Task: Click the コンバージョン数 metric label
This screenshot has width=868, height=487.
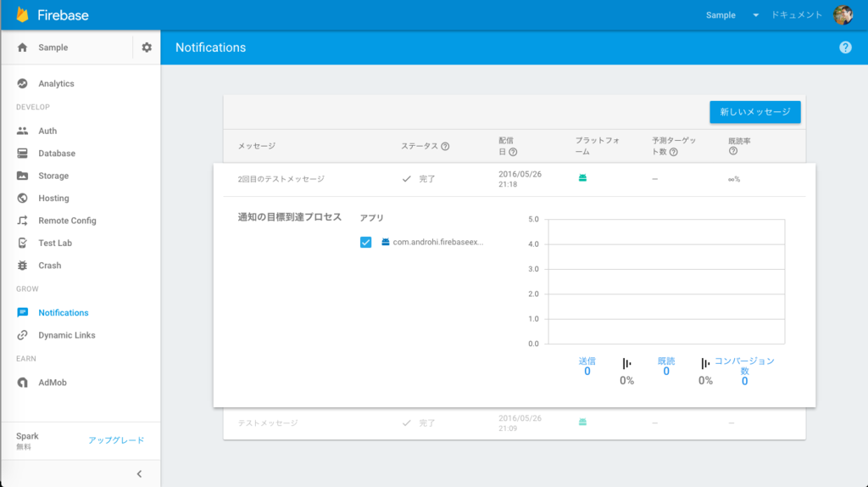Action: tap(744, 366)
